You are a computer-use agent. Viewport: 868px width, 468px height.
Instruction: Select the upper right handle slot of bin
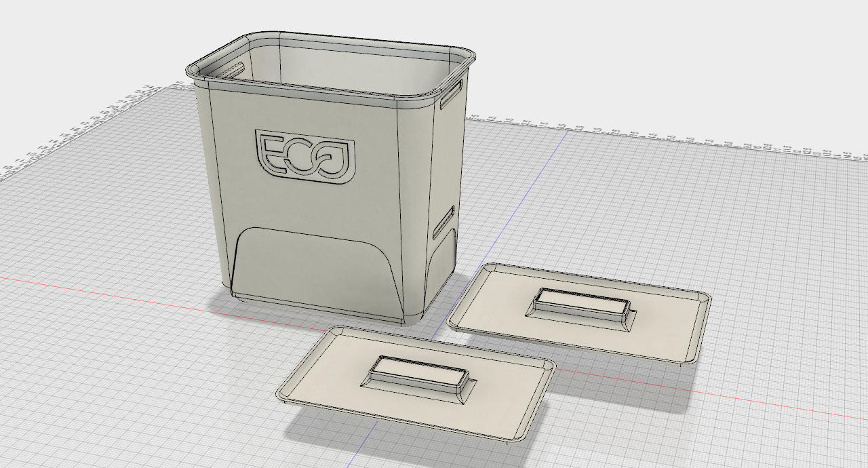452,94
